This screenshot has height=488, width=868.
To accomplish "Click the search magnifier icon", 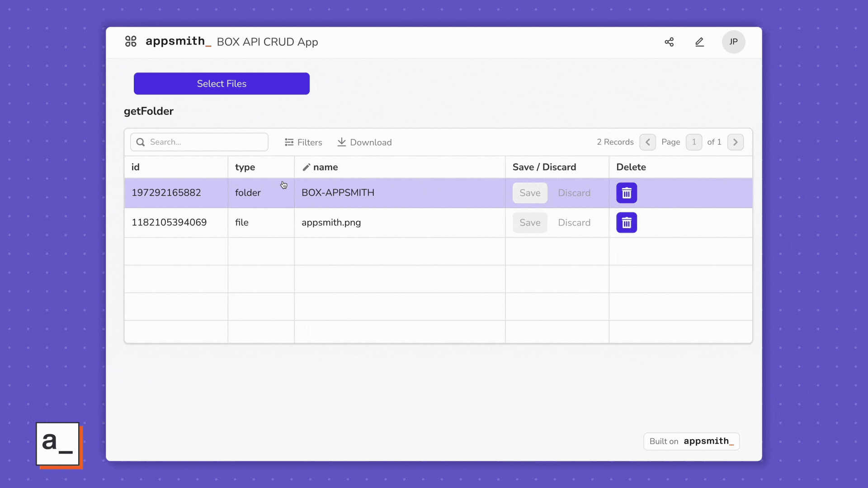I will click(x=141, y=142).
